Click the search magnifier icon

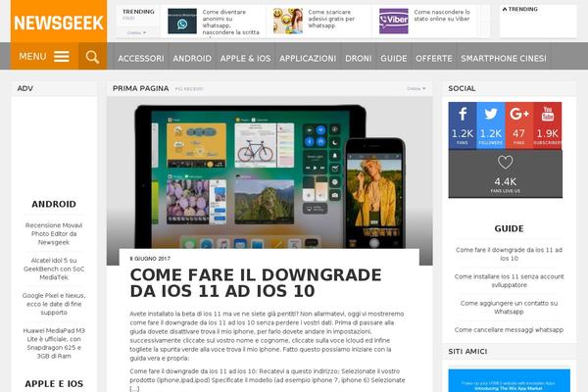coord(92,57)
